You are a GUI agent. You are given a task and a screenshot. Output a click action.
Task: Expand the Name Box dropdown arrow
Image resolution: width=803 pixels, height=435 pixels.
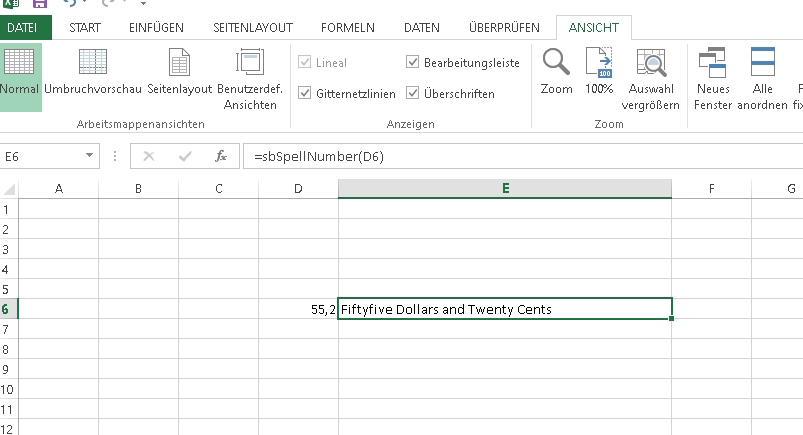(90, 156)
